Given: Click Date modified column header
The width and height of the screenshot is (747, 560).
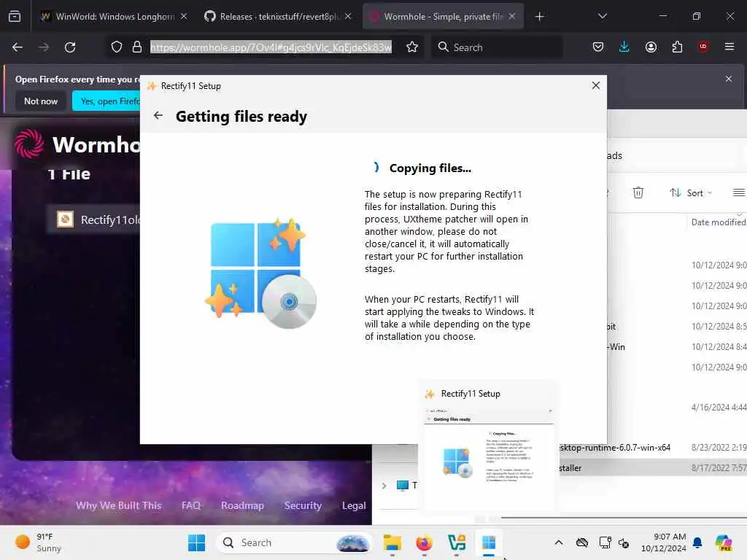Looking at the screenshot, I should coord(719,222).
